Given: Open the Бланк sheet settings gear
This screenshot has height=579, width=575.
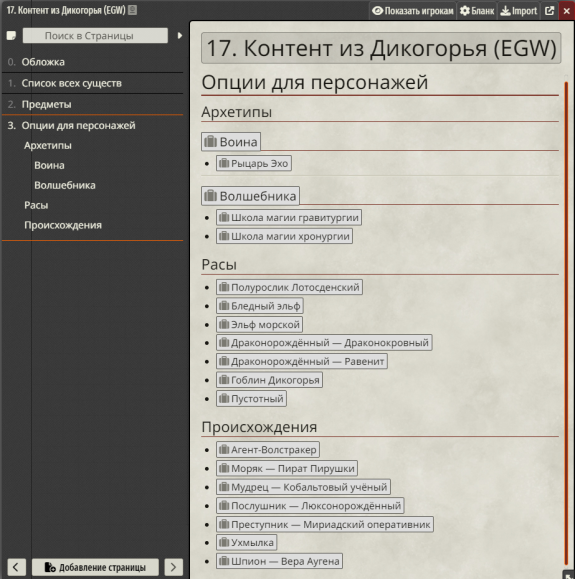Looking at the screenshot, I should pos(465,11).
